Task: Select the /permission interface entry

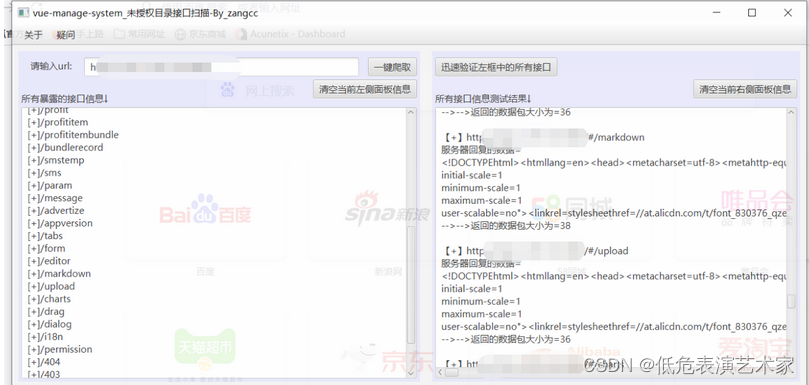Action: pos(60,349)
